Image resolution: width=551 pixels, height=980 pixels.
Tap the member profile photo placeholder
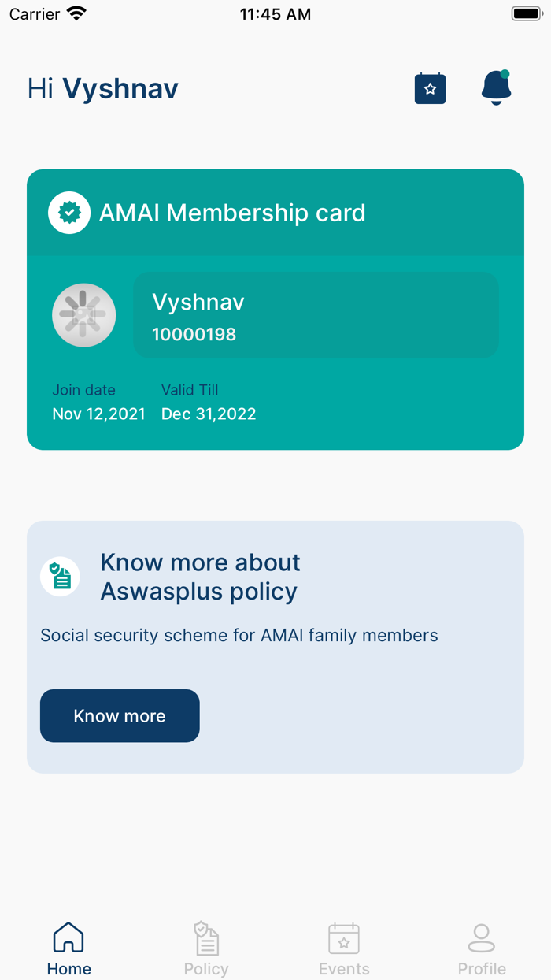click(x=84, y=315)
